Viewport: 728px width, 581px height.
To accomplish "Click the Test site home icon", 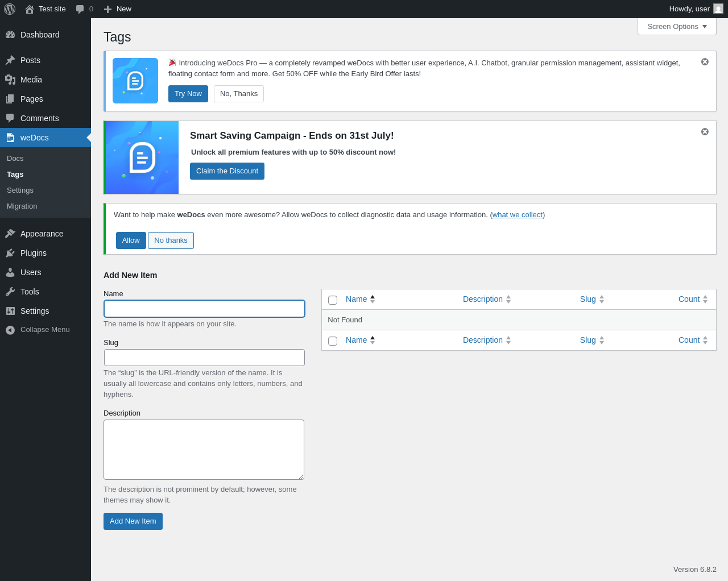I will click(30, 9).
